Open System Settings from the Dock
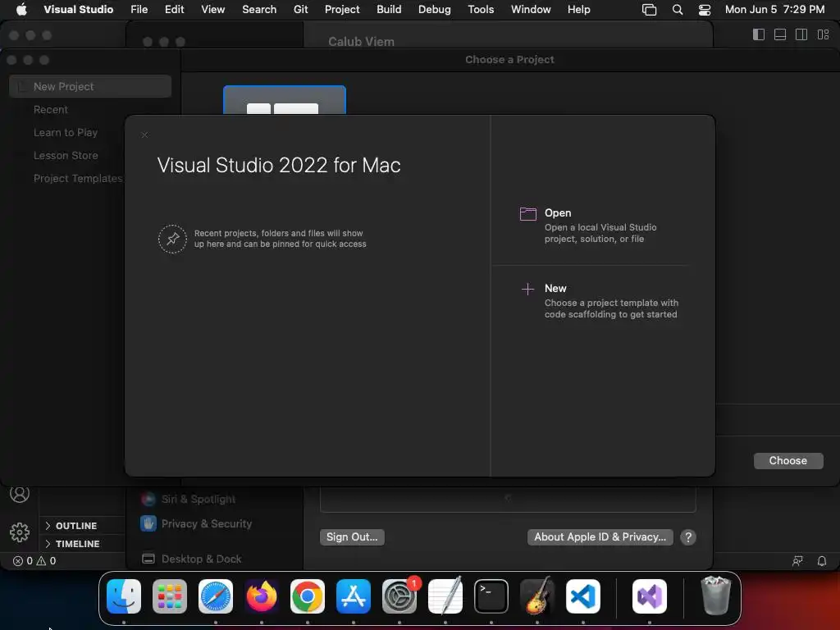Viewport: 840px width, 630px height. [399, 596]
